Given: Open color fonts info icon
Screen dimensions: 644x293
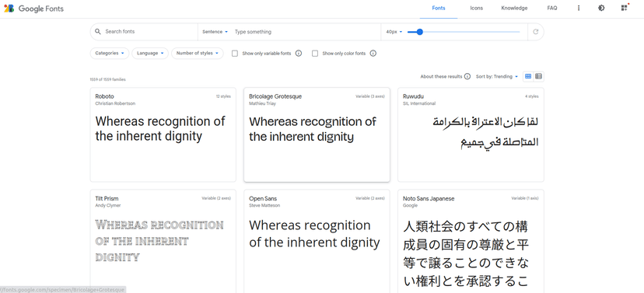Looking at the screenshot, I should [x=373, y=54].
